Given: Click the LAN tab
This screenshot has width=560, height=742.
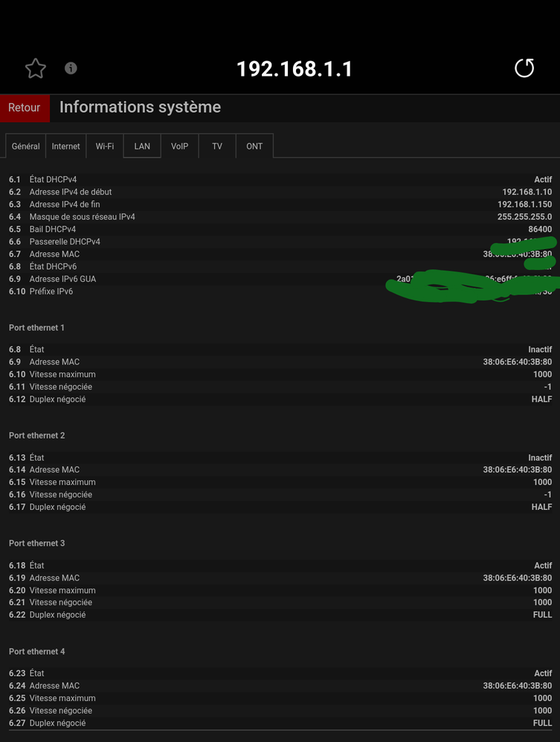Looking at the screenshot, I should [142, 146].
